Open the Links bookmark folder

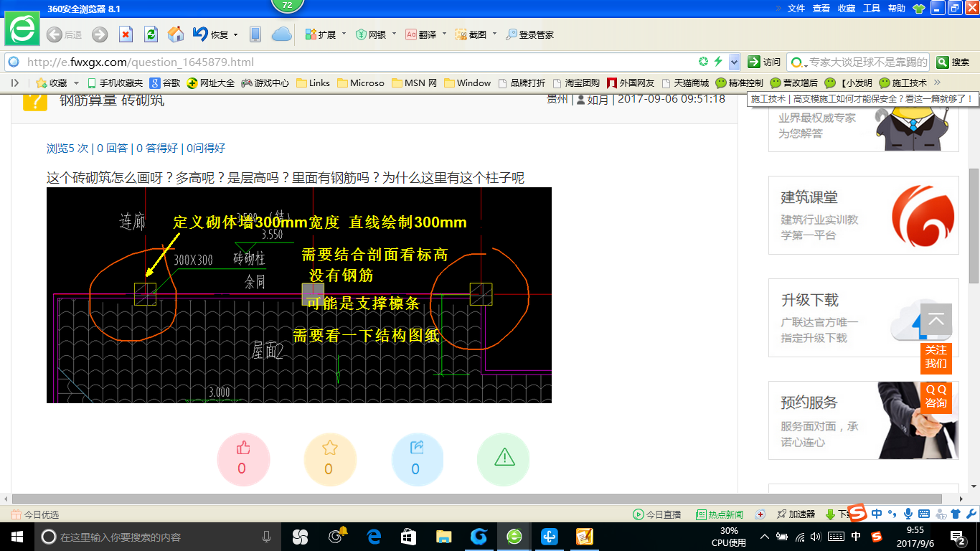pyautogui.click(x=314, y=83)
